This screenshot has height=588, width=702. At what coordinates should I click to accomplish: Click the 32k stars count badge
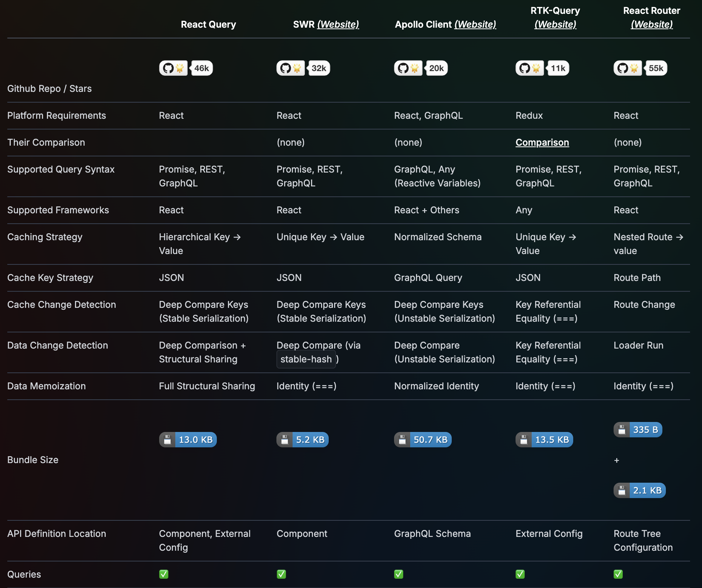(319, 68)
